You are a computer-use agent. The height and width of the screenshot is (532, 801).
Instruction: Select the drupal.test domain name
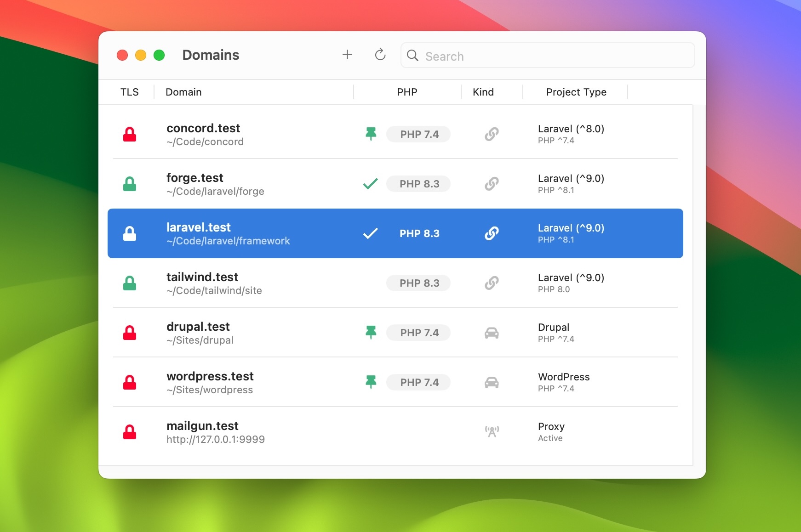pyautogui.click(x=198, y=327)
